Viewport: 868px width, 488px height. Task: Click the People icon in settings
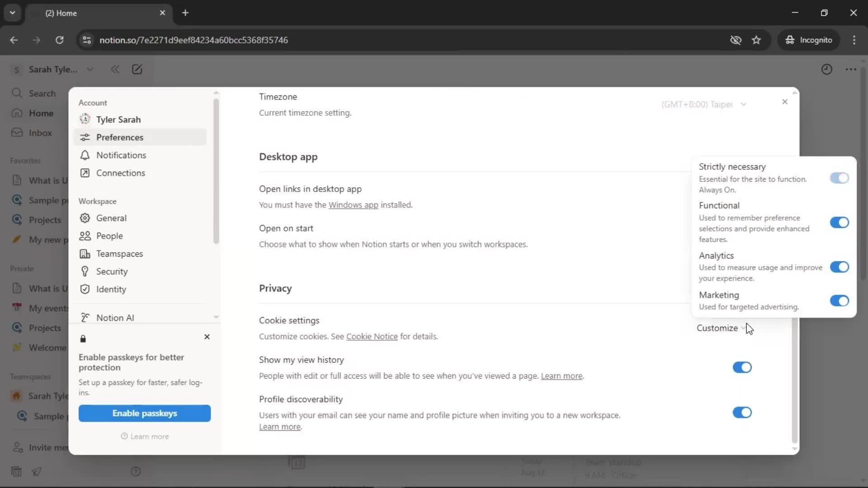[85, 236]
